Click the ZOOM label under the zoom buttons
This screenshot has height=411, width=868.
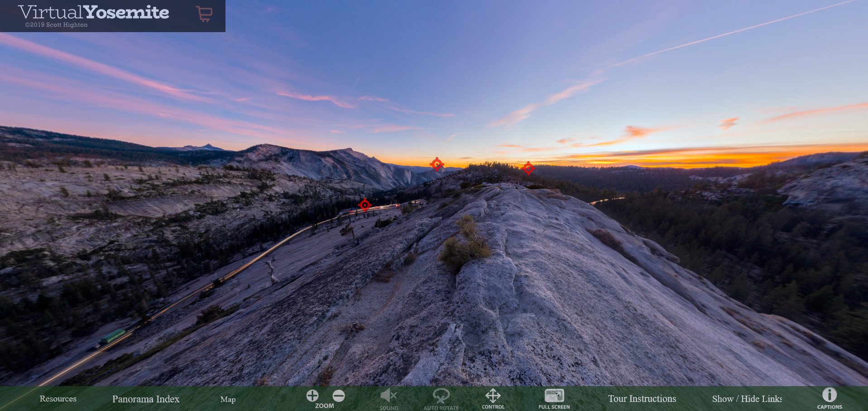(325, 406)
